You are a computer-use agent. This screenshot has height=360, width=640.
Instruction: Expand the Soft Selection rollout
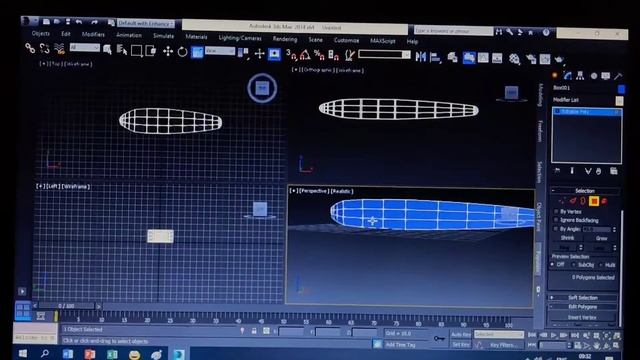pos(583,298)
